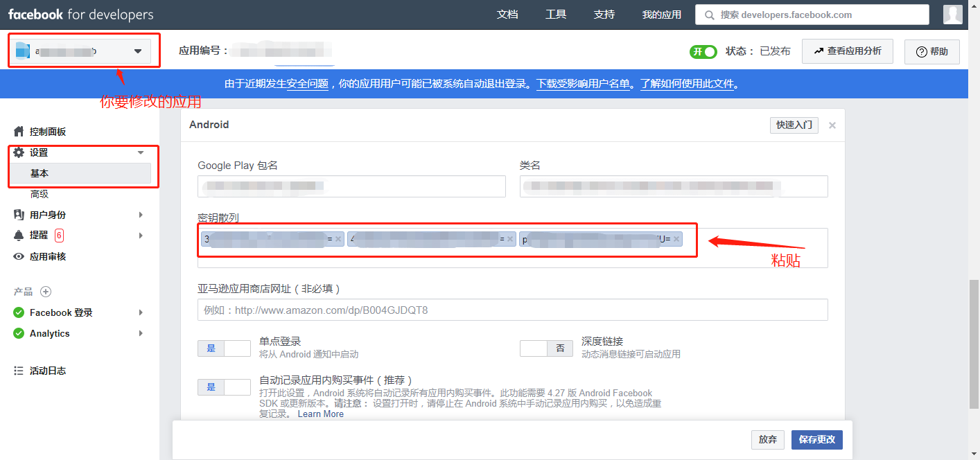The height and width of the screenshot is (460, 980).
Task: Open the user profile avatar
Action: (953, 14)
